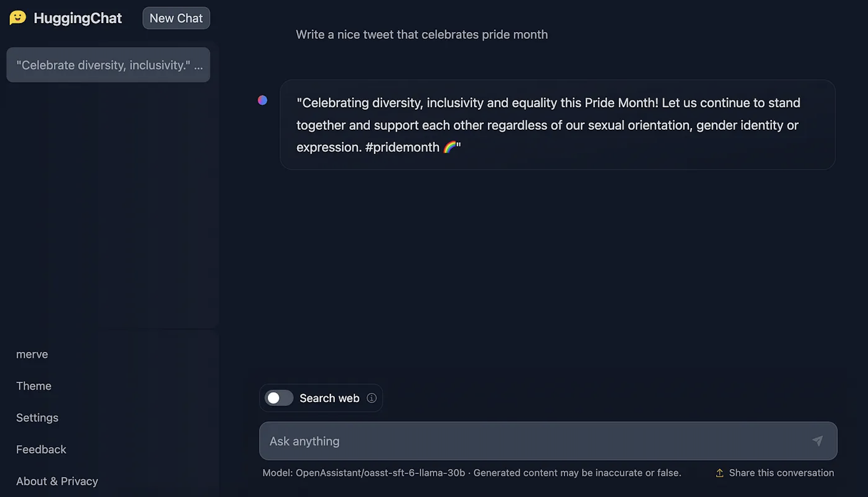Open the Feedback page
The width and height of the screenshot is (868, 497).
41,449
